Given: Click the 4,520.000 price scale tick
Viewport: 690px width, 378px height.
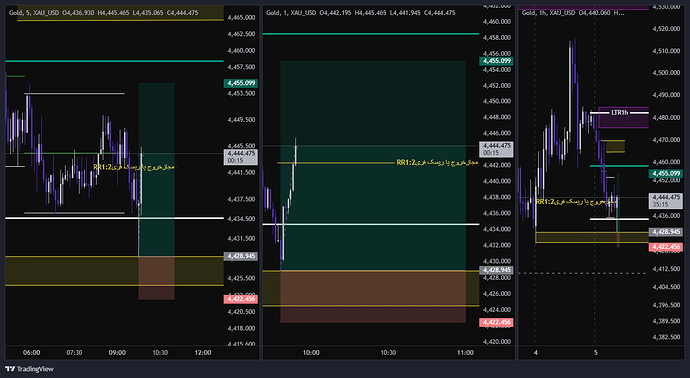Looking at the screenshot, I should pos(666,29).
